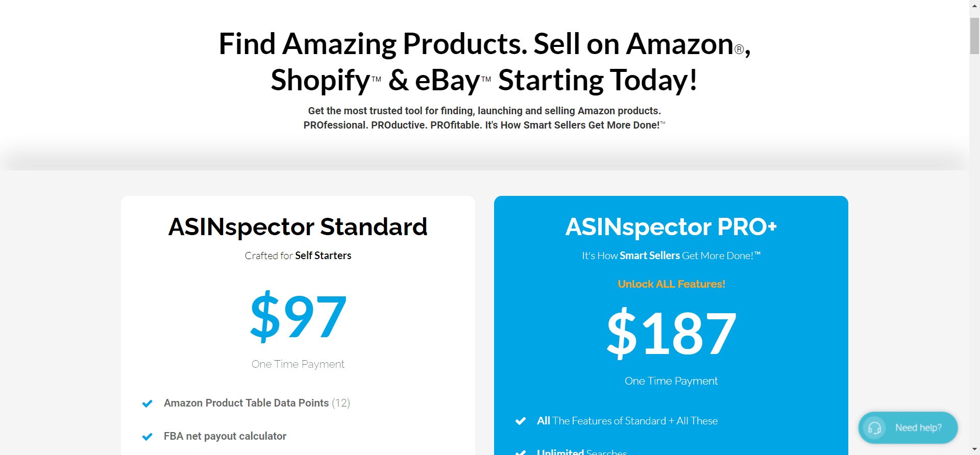Click the vertical scrollbar thumb
The image size is (980, 455).
click(974, 36)
